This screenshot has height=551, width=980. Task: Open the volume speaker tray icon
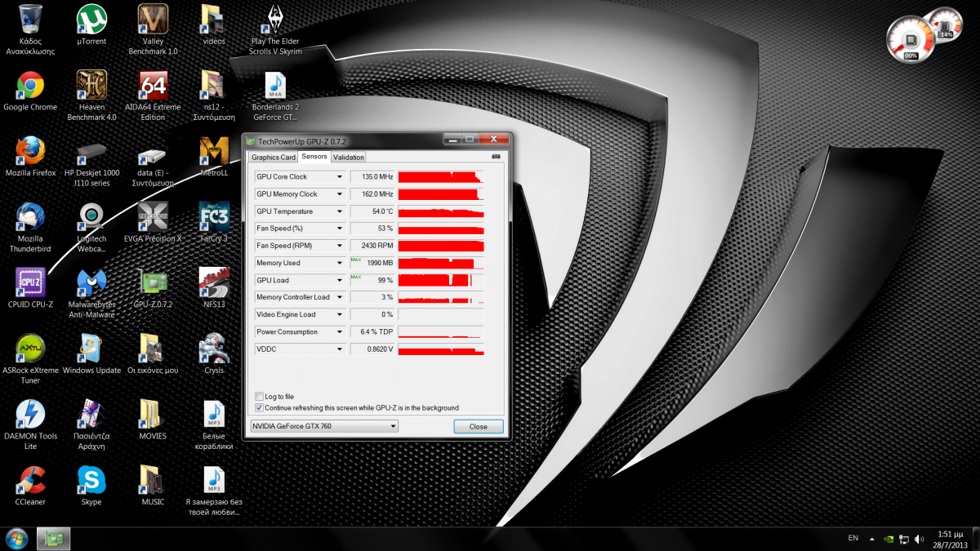[920, 539]
